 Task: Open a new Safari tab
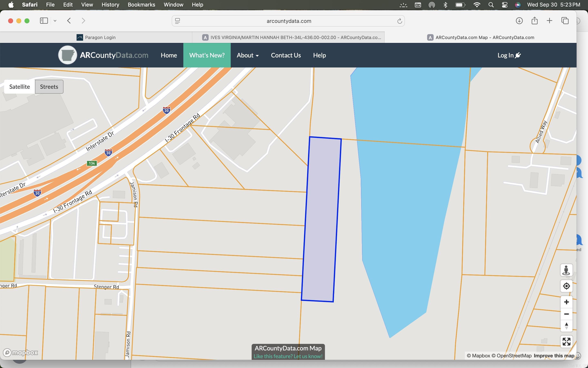(549, 21)
